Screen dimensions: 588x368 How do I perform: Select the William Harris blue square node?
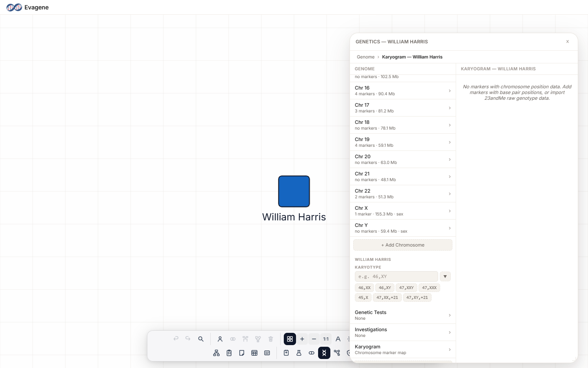click(294, 191)
